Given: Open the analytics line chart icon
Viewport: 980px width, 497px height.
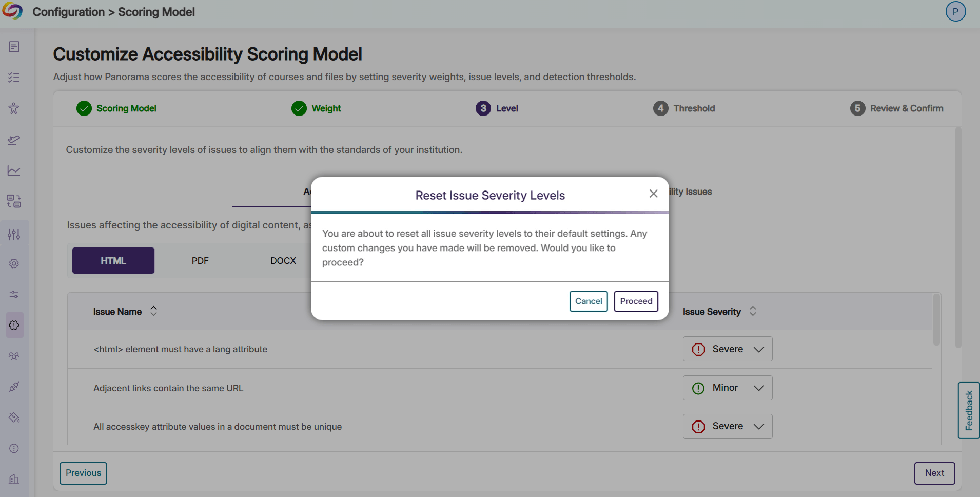Looking at the screenshot, I should (x=14, y=170).
